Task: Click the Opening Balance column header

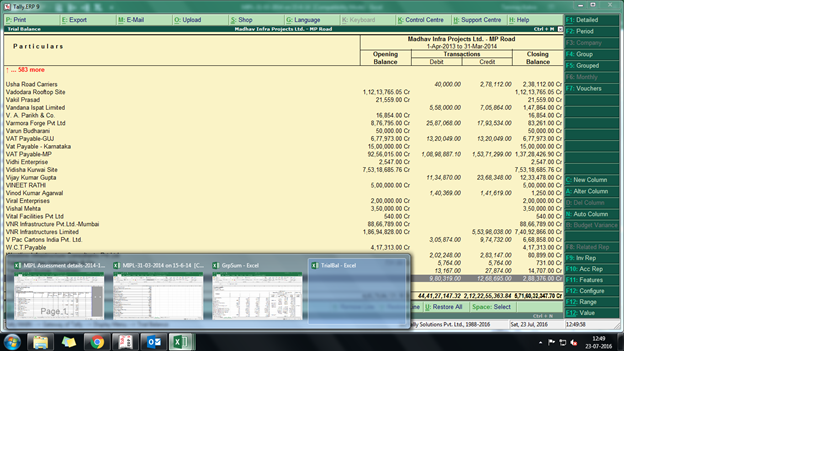Action: coord(385,58)
